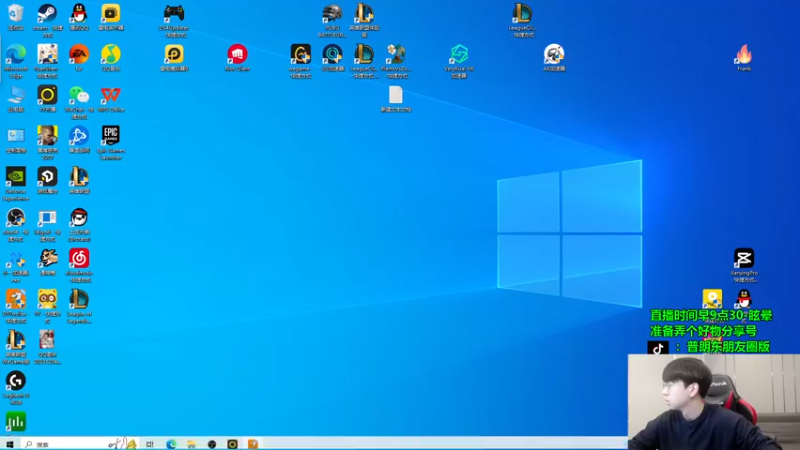Viewport: 800px width, 450px height.
Task: Open the YY开播 yellow ring icon on the taskbar
Action: [232, 444]
